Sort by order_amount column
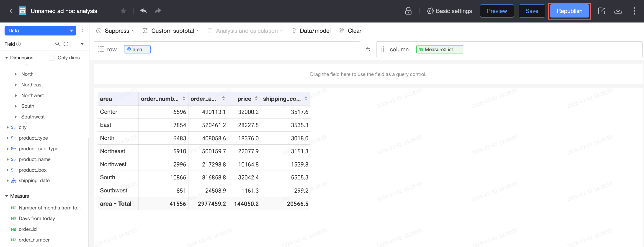The image size is (644, 247). (x=224, y=98)
